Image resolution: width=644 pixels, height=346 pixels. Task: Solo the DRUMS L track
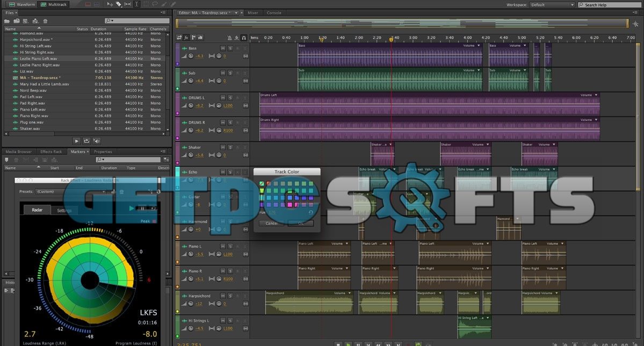click(230, 98)
